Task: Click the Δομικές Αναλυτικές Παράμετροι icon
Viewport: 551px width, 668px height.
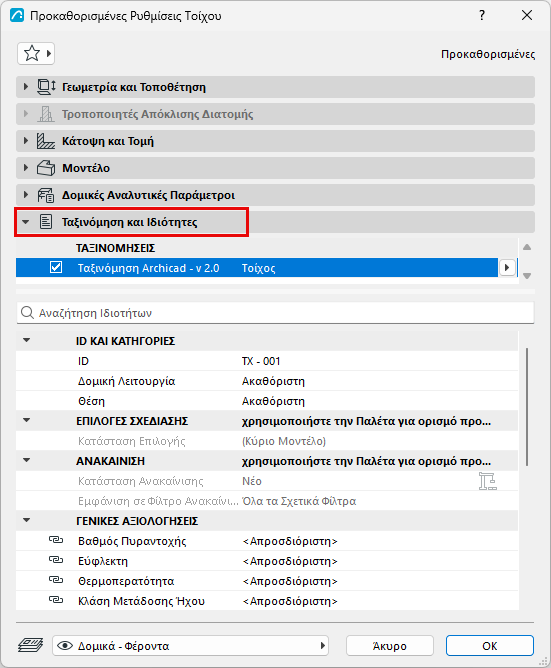Action: coord(46,195)
